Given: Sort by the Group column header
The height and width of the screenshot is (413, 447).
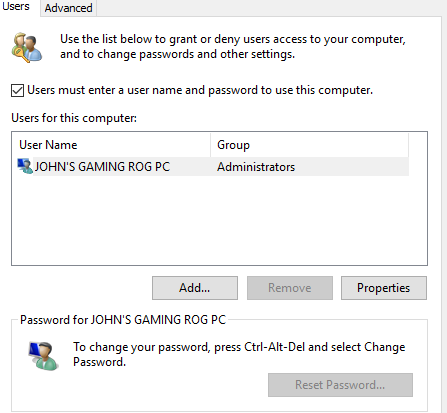Looking at the screenshot, I should click(310, 145).
